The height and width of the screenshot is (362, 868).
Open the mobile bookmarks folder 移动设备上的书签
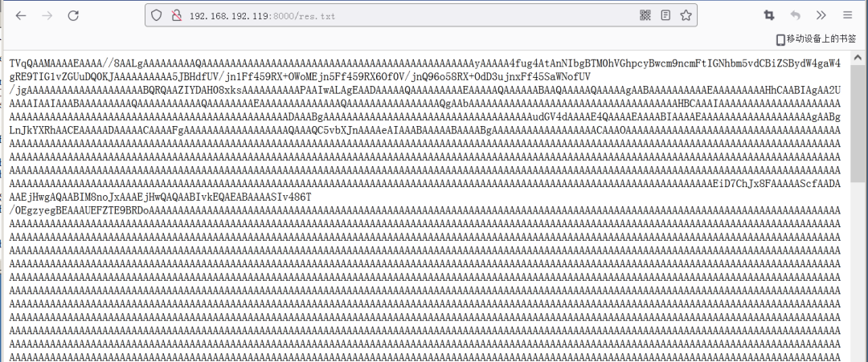pos(817,39)
